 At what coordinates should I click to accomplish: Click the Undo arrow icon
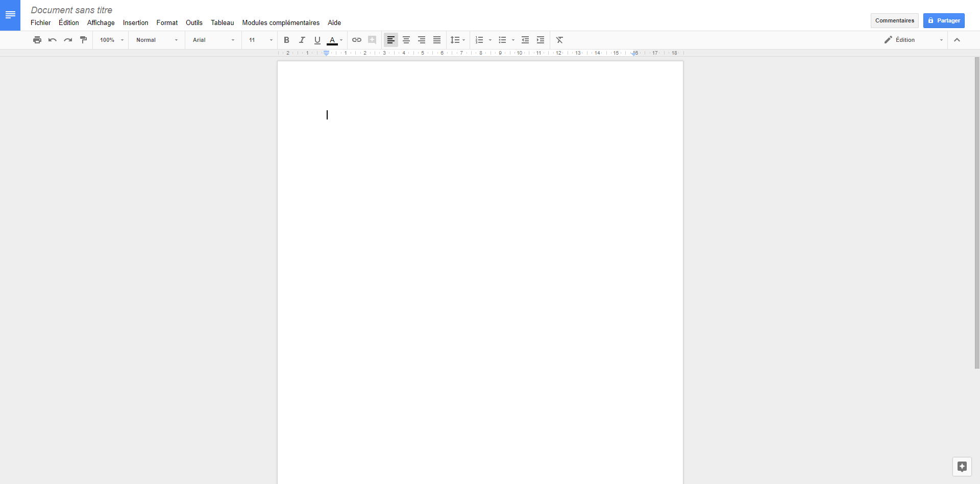click(x=53, y=40)
